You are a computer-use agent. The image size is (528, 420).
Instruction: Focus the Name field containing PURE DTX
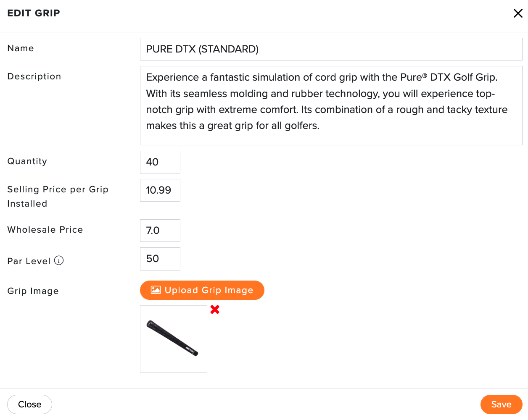point(331,49)
